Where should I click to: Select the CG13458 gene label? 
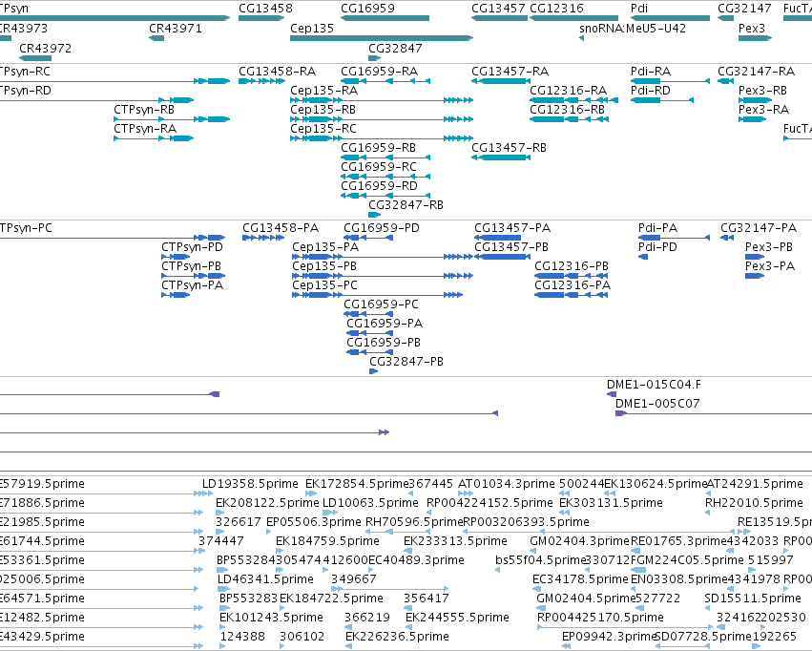point(265,9)
